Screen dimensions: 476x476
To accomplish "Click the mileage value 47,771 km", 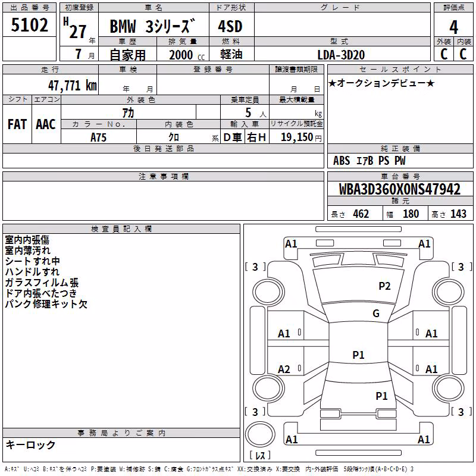I will tap(73, 86).
